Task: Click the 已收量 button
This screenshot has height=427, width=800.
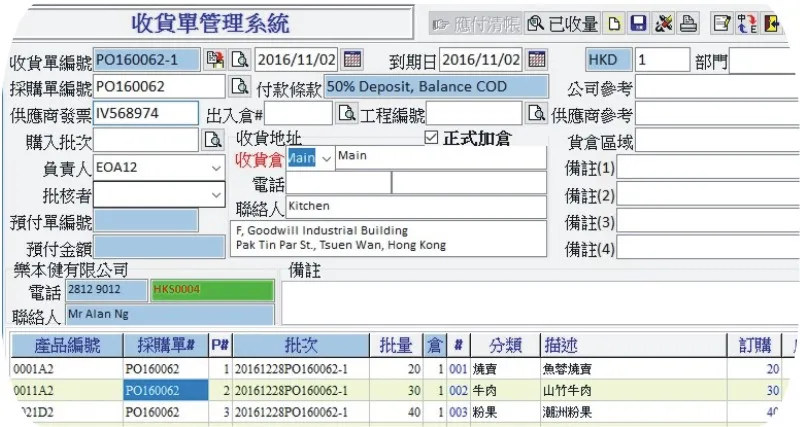Action: [x=564, y=24]
